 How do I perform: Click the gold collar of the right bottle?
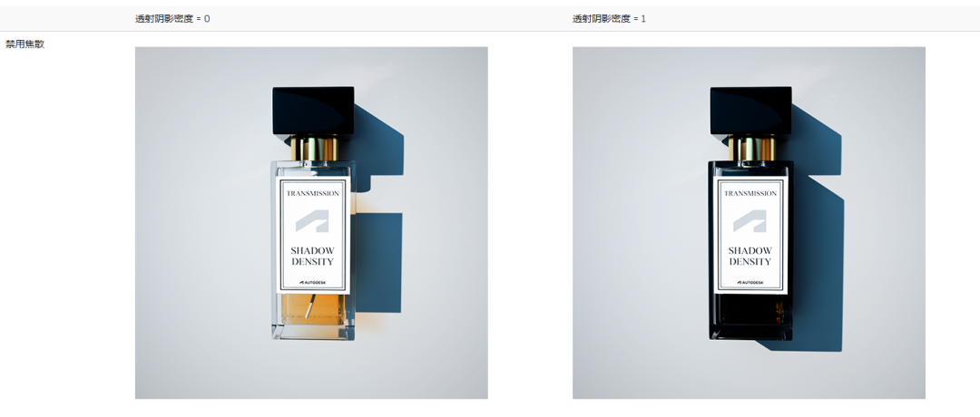pyautogui.click(x=750, y=147)
